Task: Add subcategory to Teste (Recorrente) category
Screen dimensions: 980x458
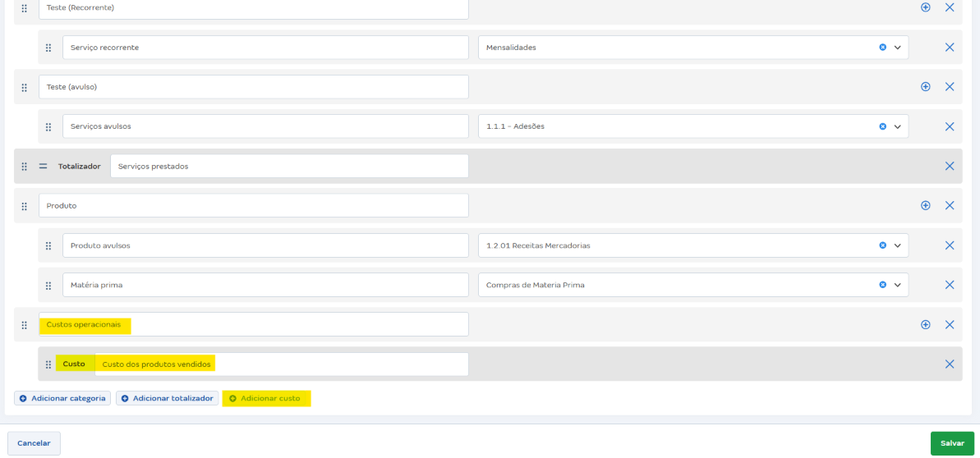Action: point(926,7)
